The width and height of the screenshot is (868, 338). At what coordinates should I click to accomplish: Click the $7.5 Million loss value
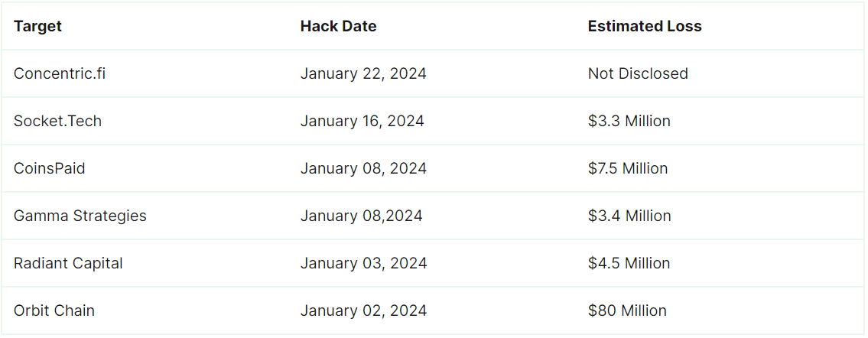click(x=628, y=168)
